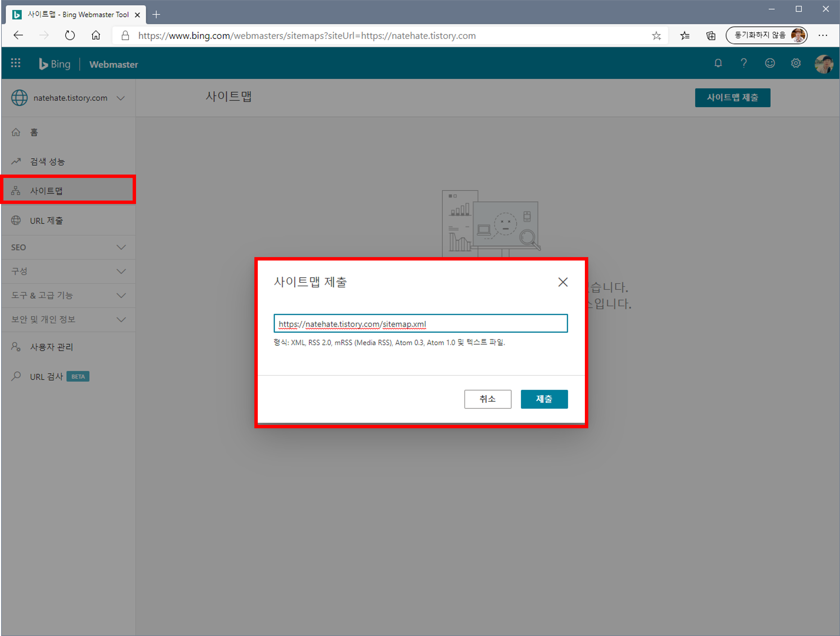Click the browser refresh icon
This screenshot has width=840, height=636.
(x=70, y=36)
